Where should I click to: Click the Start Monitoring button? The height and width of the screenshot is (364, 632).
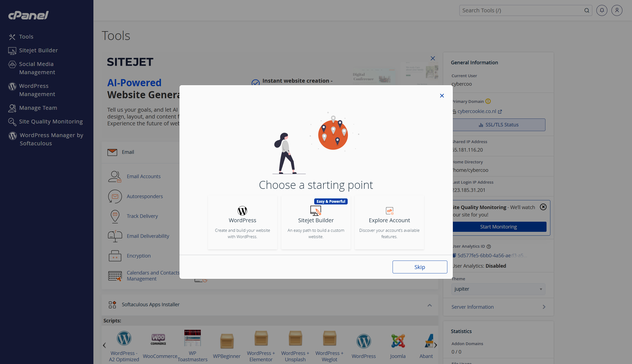[498, 227]
